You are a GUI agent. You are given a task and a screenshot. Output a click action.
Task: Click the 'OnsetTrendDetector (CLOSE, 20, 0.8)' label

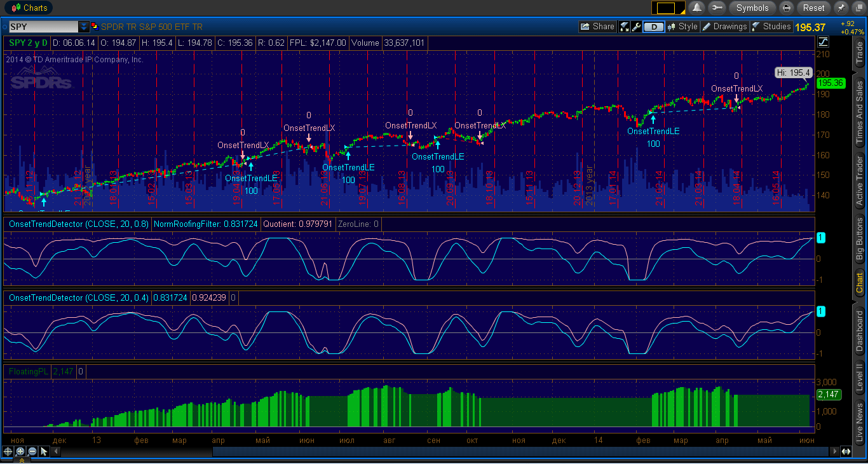[x=79, y=224]
